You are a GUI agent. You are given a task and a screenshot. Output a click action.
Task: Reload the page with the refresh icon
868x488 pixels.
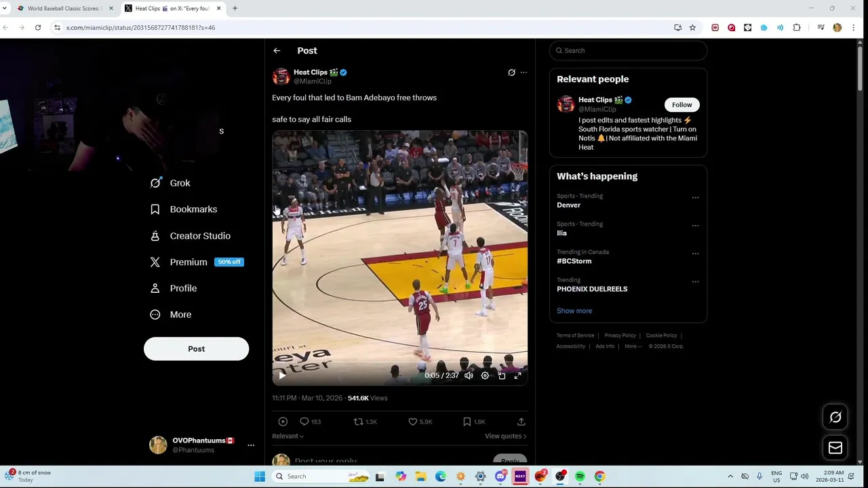point(38,28)
